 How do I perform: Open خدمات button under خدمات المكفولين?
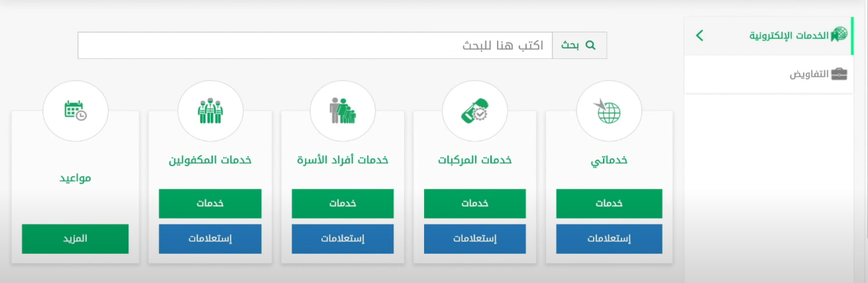(210, 203)
